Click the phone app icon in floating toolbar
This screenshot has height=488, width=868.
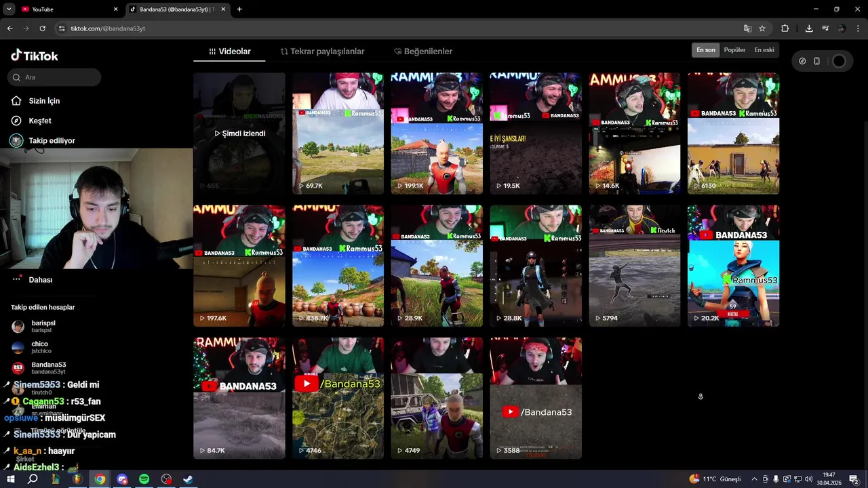click(817, 61)
